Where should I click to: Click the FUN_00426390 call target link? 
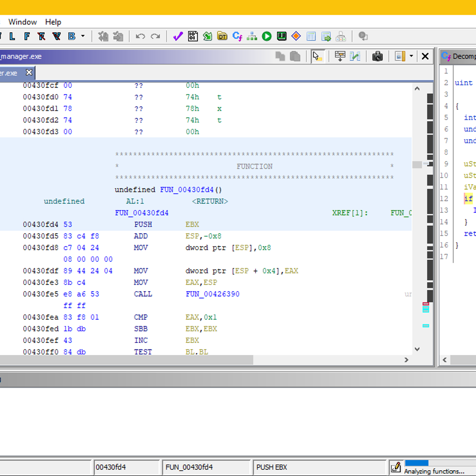[x=212, y=294]
